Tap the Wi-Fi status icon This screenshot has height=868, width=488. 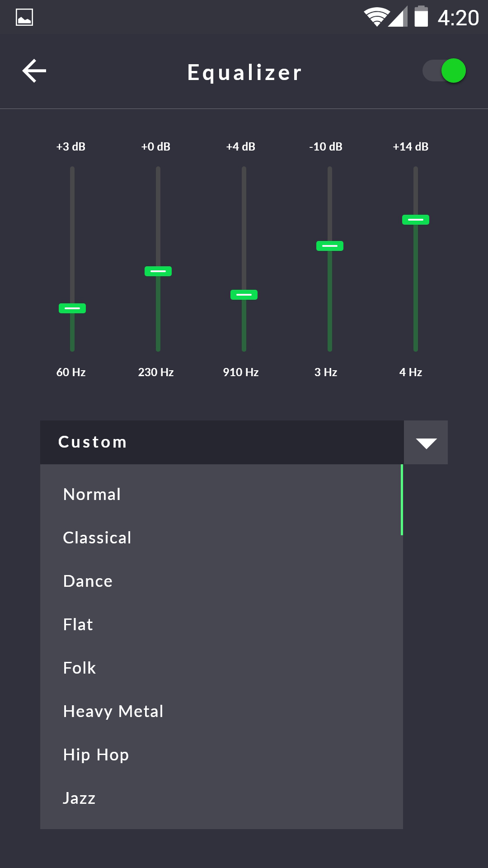376,17
